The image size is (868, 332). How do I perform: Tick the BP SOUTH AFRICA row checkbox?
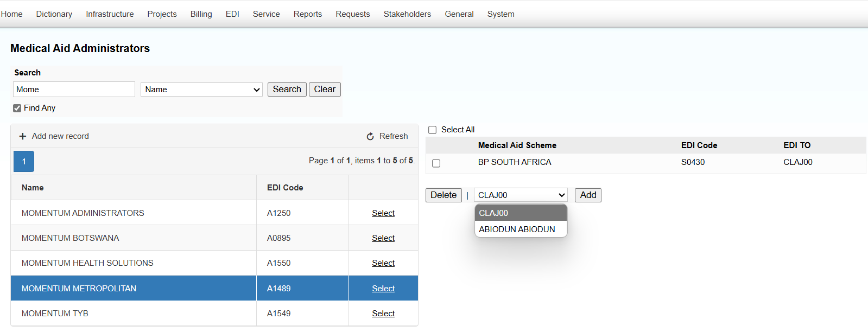point(436,163)
